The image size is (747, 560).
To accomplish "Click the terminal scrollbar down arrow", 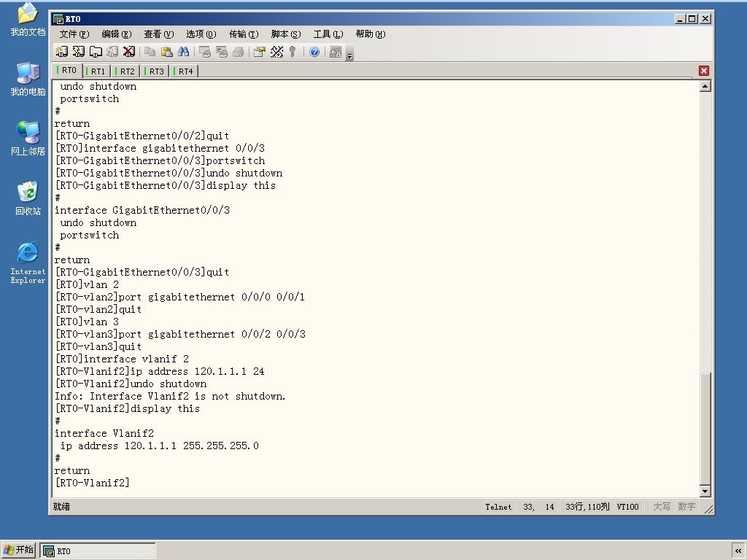I will pos(705,491).
